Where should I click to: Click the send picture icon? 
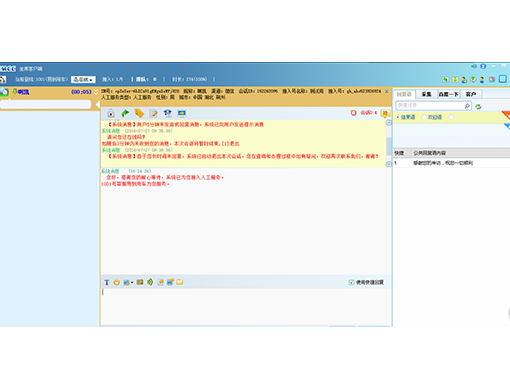pyautogui.click(x=140, y=282)
